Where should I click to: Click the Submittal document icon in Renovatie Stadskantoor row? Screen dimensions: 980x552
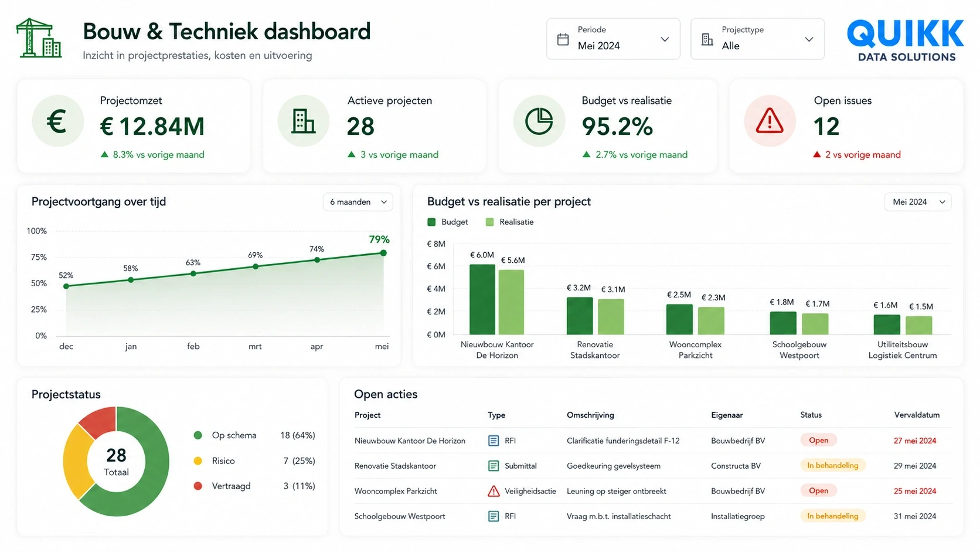(494, 466)
